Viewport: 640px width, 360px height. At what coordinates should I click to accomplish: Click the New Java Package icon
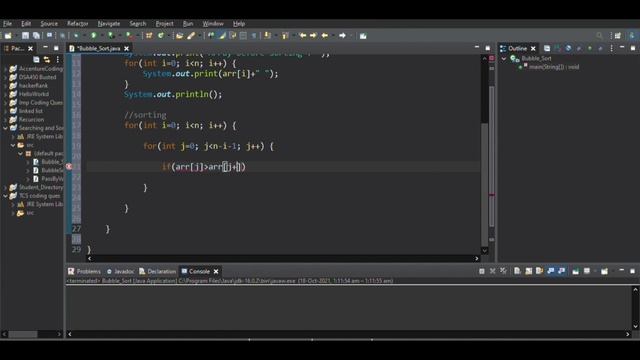149,36
